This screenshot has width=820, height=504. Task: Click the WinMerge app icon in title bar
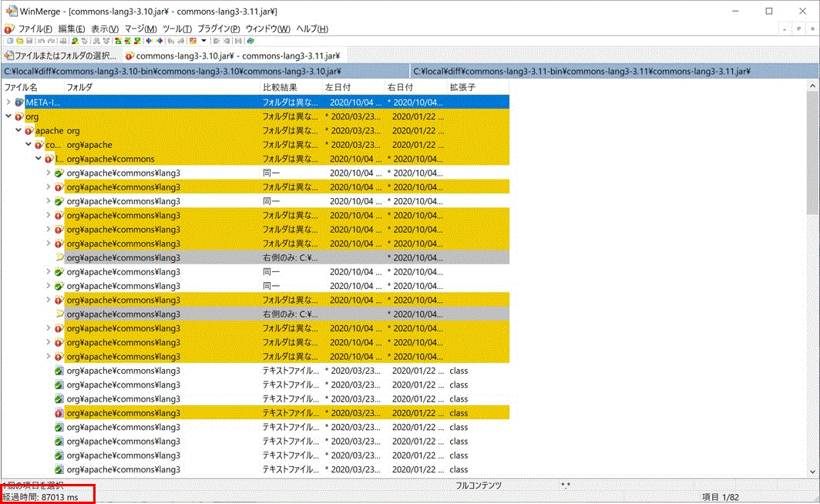(11, 11)
